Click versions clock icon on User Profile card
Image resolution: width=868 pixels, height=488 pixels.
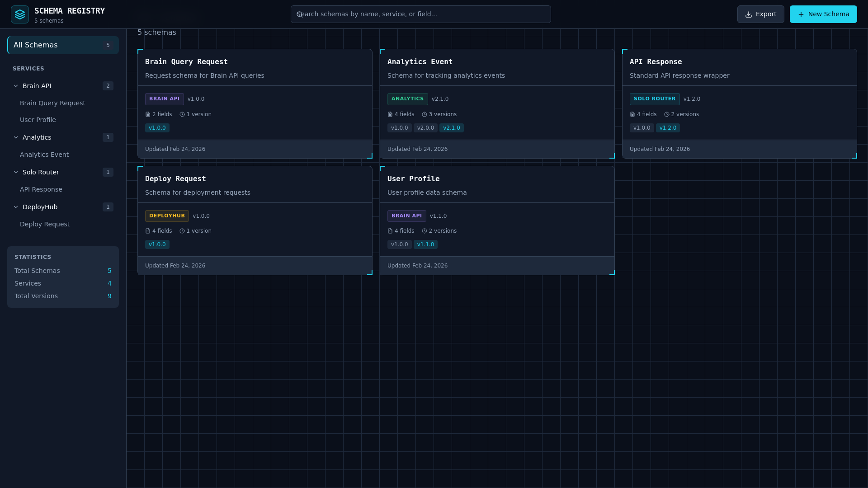(x=425, y=231)
